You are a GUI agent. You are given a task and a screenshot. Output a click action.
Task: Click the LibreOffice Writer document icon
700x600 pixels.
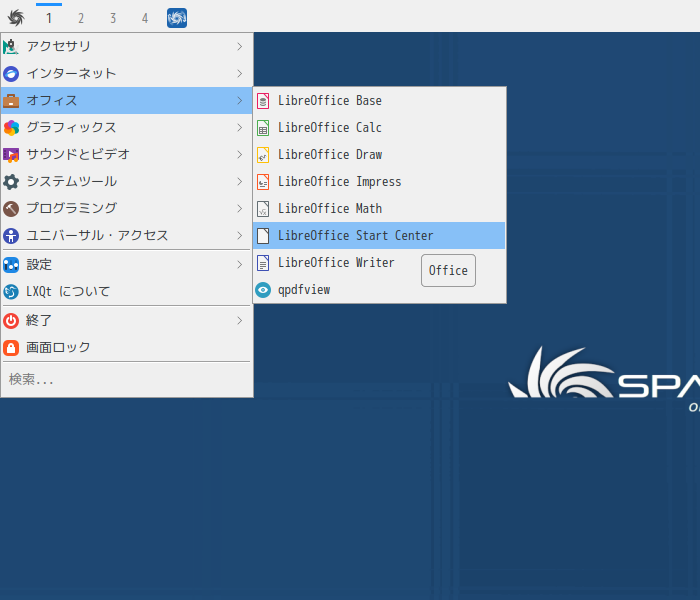pyautogui.click(x=263, y=263)
